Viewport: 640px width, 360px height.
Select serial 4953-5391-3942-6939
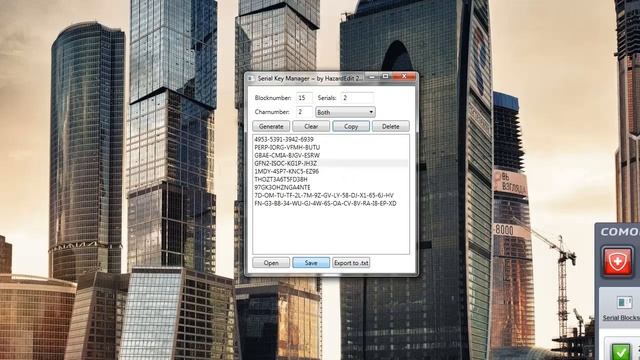331,139
